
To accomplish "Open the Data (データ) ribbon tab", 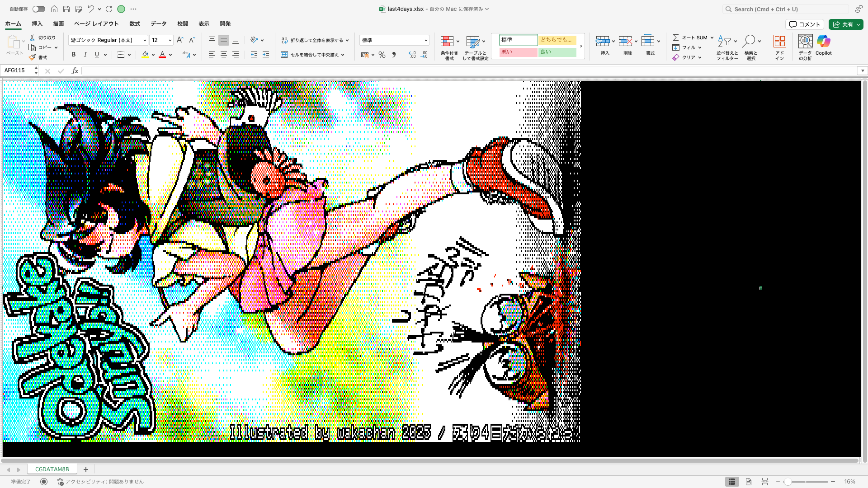I will (x=159, y=24).
